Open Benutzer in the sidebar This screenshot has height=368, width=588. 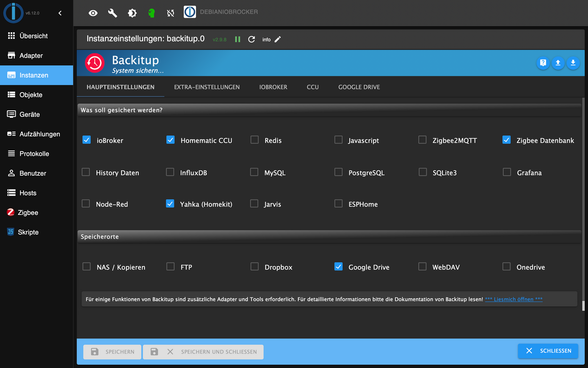pos(36,173)
